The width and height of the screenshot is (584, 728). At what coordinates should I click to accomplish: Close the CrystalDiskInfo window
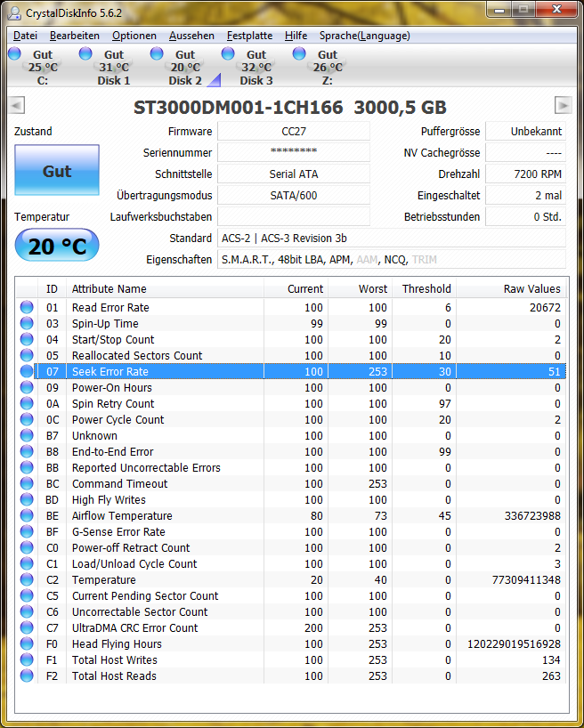[x=556, y=9]
